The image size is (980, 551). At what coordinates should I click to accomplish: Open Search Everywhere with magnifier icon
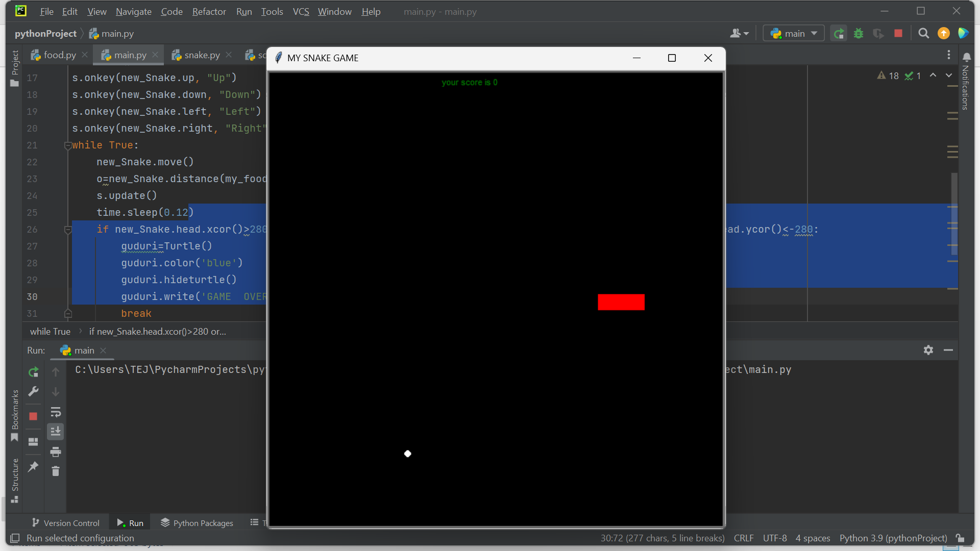(923, 34)
